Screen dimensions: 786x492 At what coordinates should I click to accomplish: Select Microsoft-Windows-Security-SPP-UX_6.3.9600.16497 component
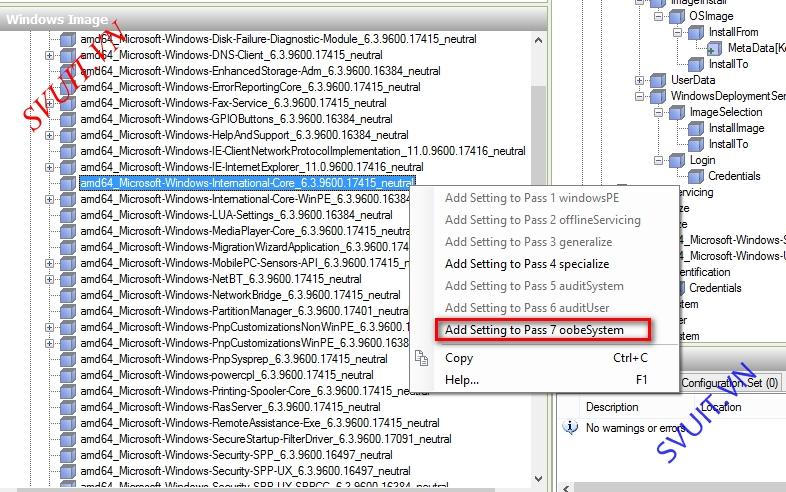[x=245, y=471]
